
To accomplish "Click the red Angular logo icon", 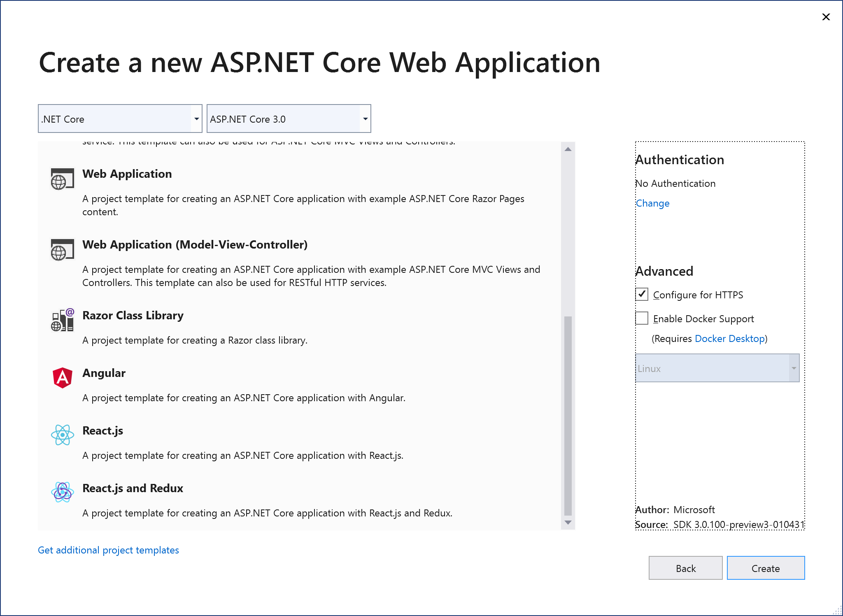I will click(62, 378).
